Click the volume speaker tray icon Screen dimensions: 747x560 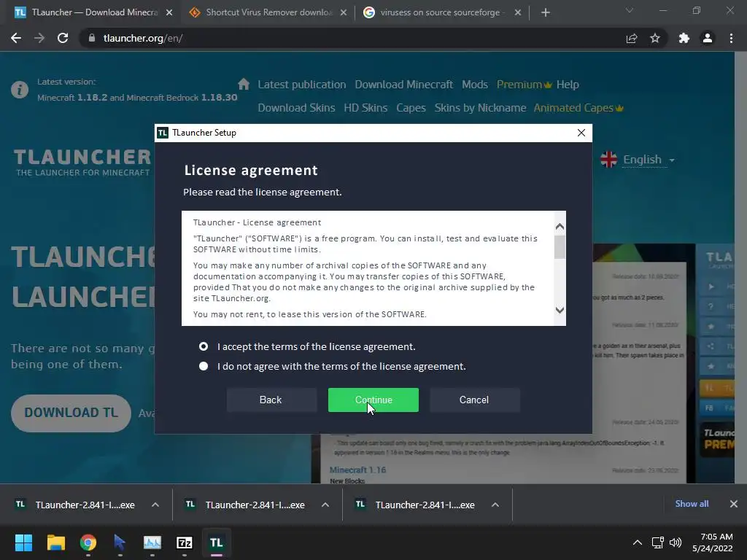tap(676, 542)
